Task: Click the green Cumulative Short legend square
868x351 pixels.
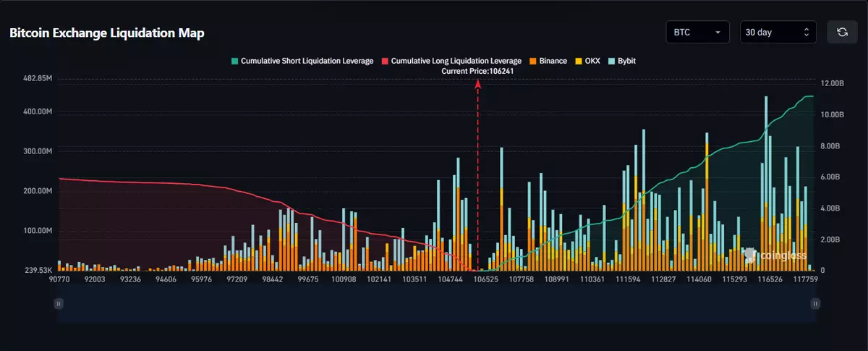Action: (x=234, y=62)
